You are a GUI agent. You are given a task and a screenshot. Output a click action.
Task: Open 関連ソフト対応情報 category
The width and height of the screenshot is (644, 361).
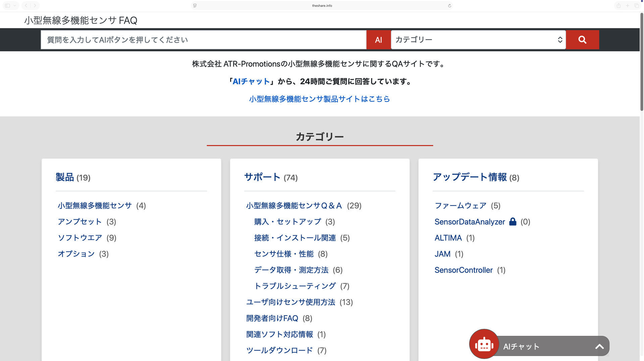pos(279,334)
